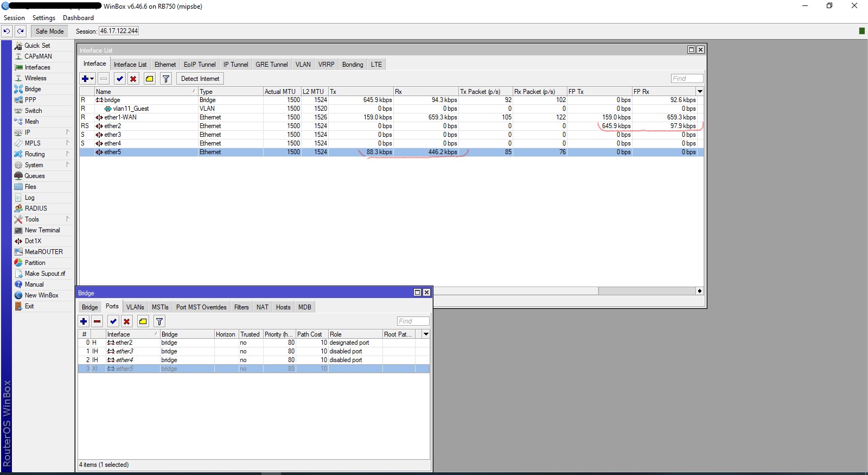The height and width of the screenshot is (475, 868).
Task: Open the Files sidebar item
Action: pyautogui.click(x=30, y=187)
